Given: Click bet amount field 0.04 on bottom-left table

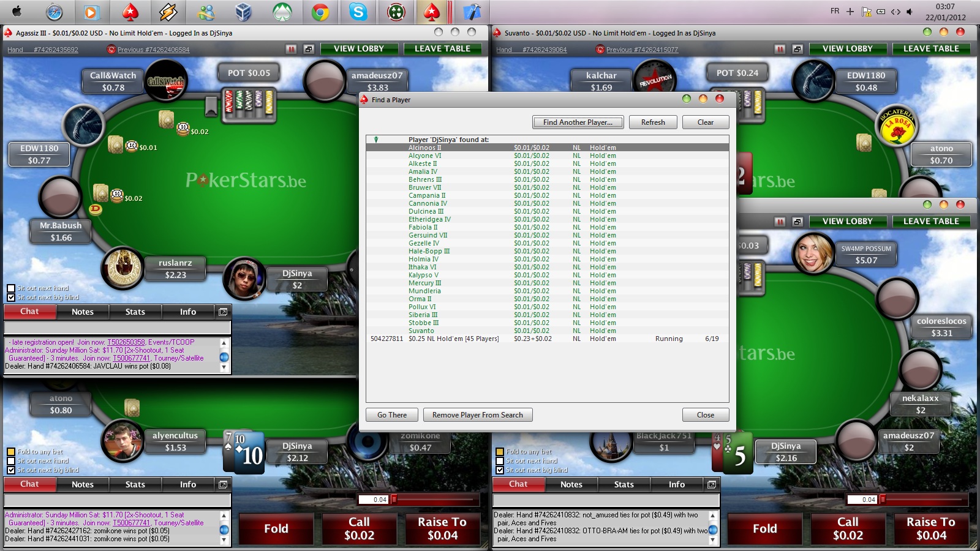Looking at the screenshot, I should pos(374,500).
